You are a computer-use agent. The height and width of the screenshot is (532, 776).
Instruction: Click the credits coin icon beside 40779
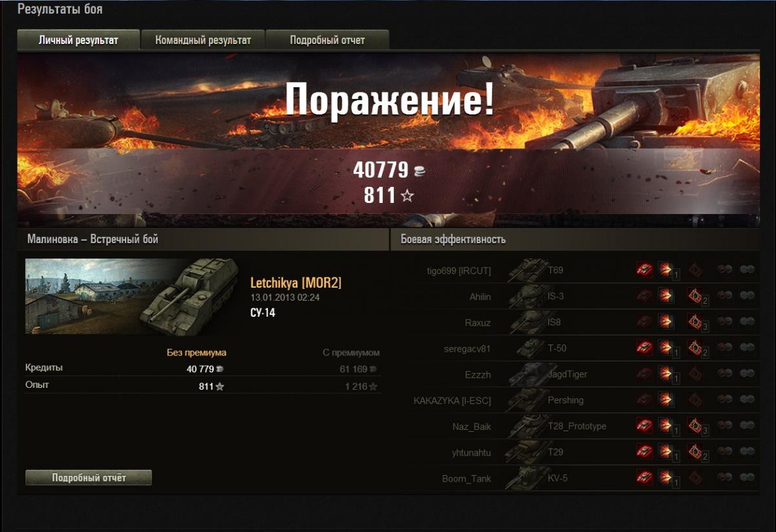click(x=420, y=171)
